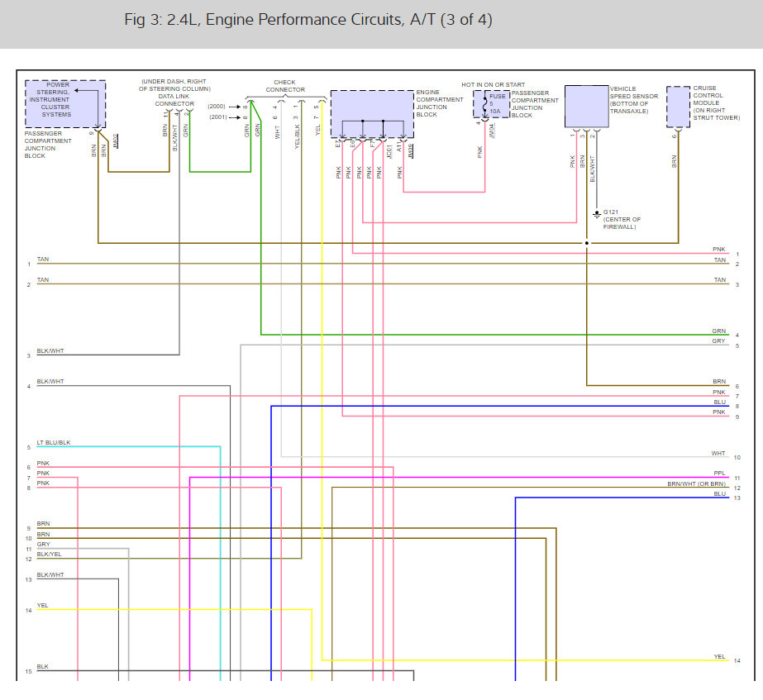Click the 'GRN' label at right pin 4
The image size is (763, 700).
pos(718,331)
